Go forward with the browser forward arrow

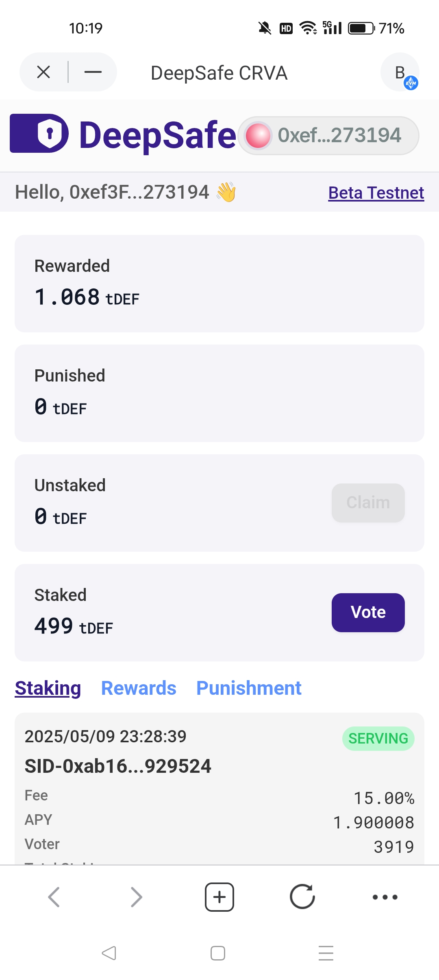(x=137, y=897)
